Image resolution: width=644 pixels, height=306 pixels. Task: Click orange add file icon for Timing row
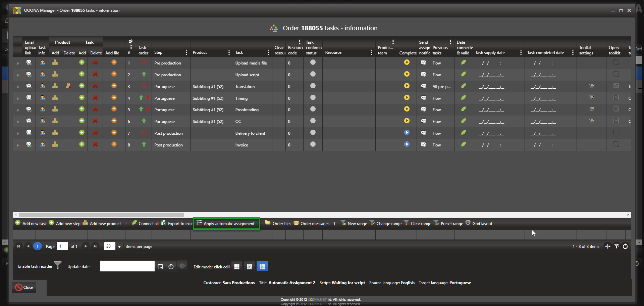tap(114, 98)
